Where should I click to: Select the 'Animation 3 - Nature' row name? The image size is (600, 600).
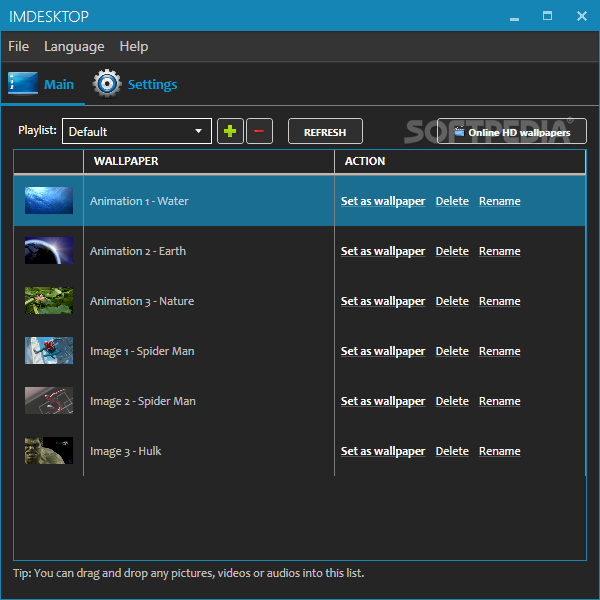pos(142,302)
